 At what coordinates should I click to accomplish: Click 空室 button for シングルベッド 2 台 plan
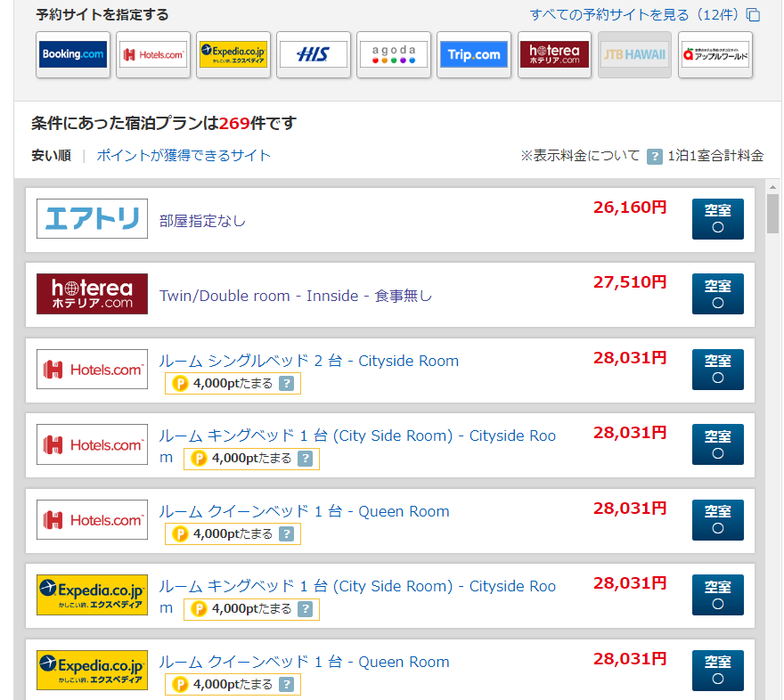point(717,370)
